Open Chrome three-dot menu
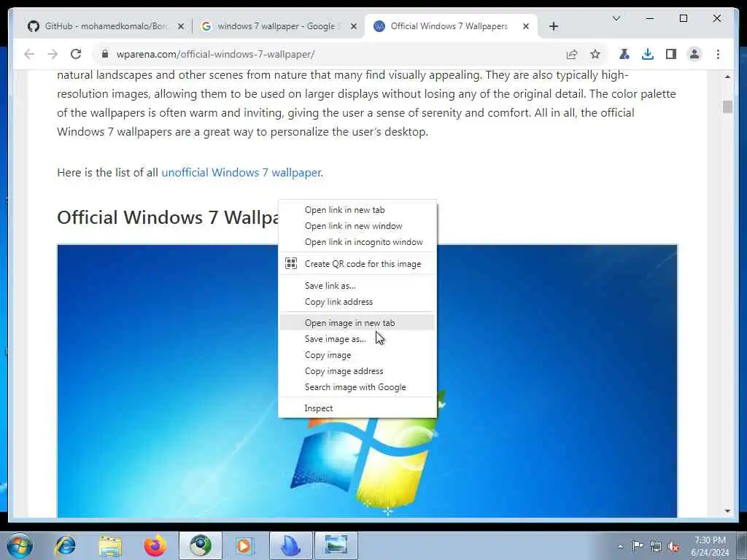The height and width of the screenshot is (560, 747). coord(718,54)
